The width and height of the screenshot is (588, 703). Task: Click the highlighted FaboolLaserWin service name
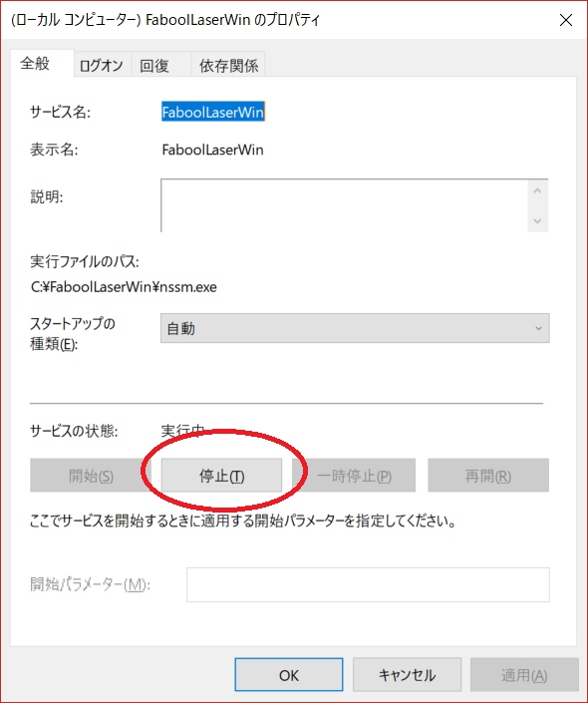213,112
